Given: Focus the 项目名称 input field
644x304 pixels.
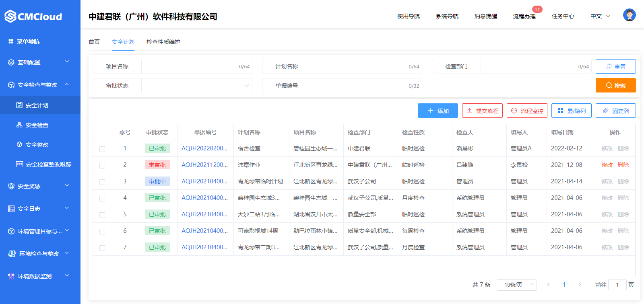Looking at the screenshot, I should pyautogui.click(x=197, y=66).
